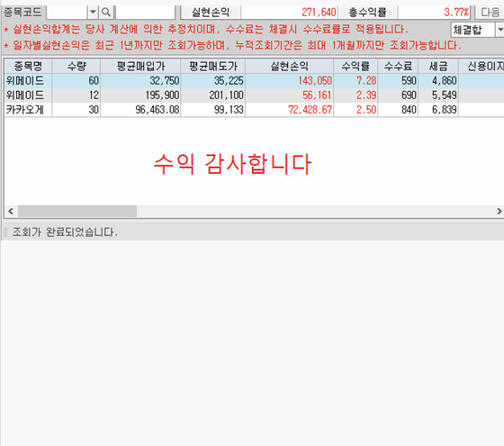Select the 위메이드 row with quantity 12

coord(254,96)
